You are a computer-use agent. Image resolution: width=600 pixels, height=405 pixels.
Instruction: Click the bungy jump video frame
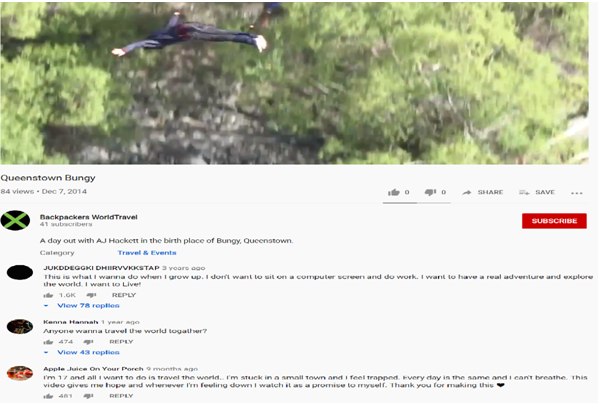[x=294, y=83]
